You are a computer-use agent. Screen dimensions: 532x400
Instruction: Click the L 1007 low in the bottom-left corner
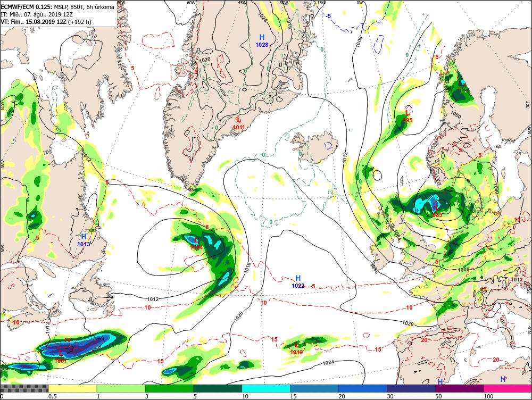61,357
